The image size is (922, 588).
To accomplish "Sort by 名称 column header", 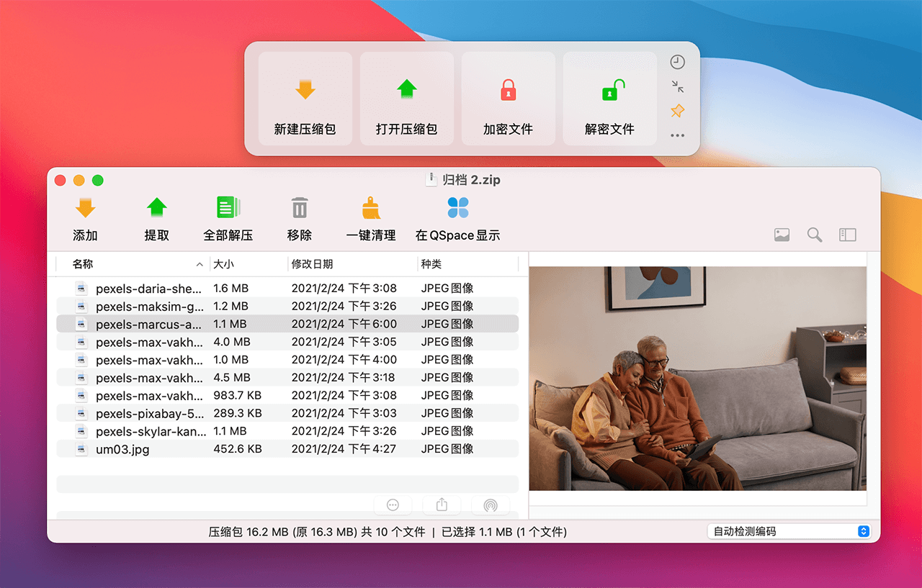I will coord(133,264).
